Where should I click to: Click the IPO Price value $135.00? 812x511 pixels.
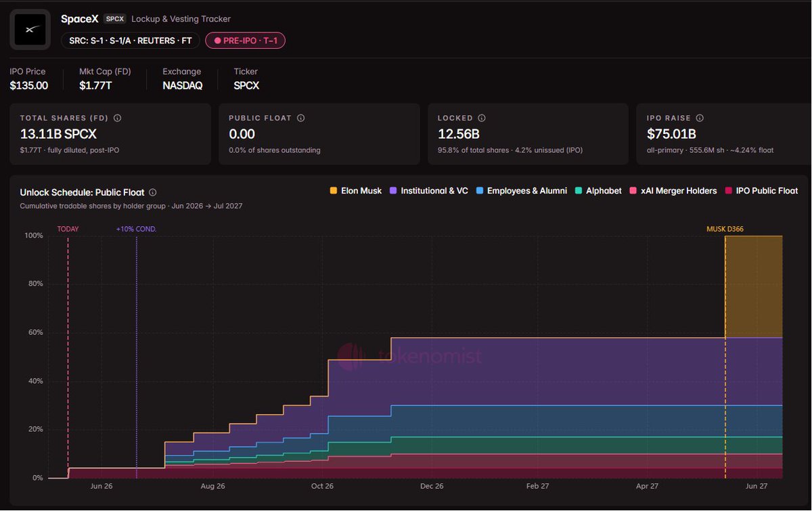click(x=28, y=85)
